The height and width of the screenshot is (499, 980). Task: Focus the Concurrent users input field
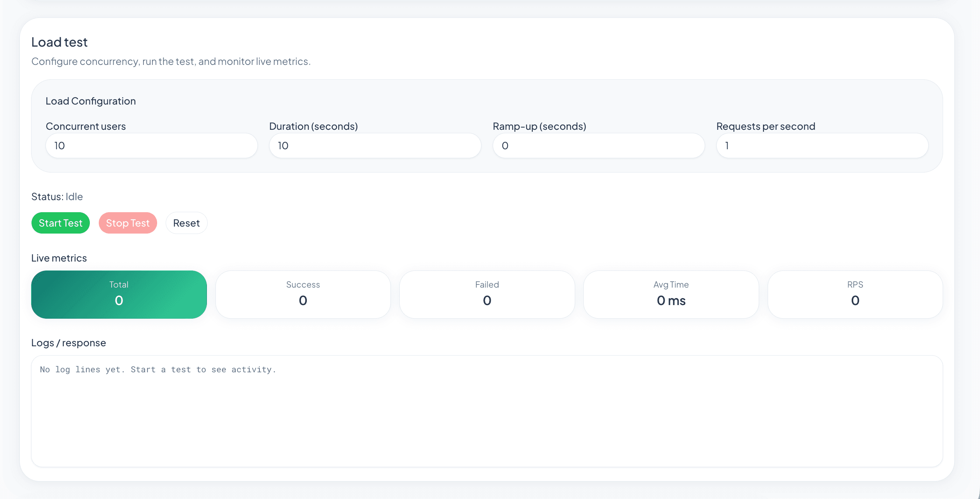pyautogui.click(x=152, y=146)
